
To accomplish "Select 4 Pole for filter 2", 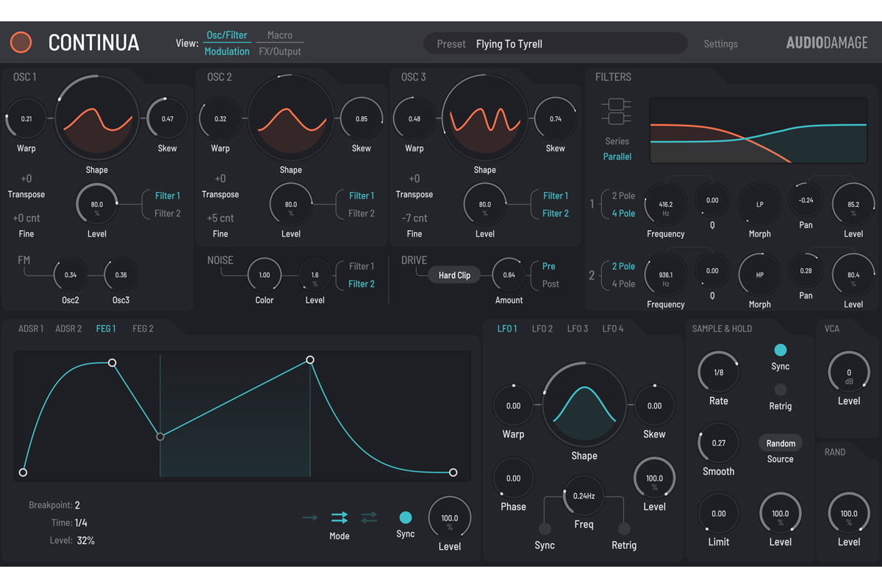I will pos(623,284).
